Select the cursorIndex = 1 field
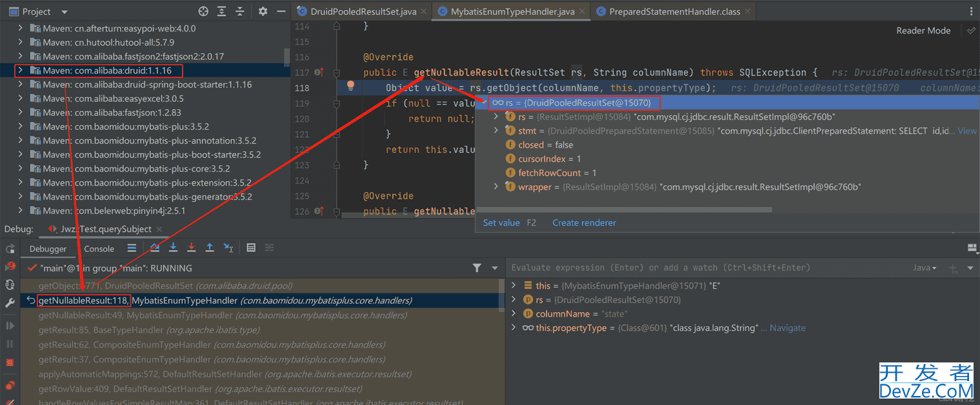The width and height of the screenshot is (980, 405). (x=728, y=159)
